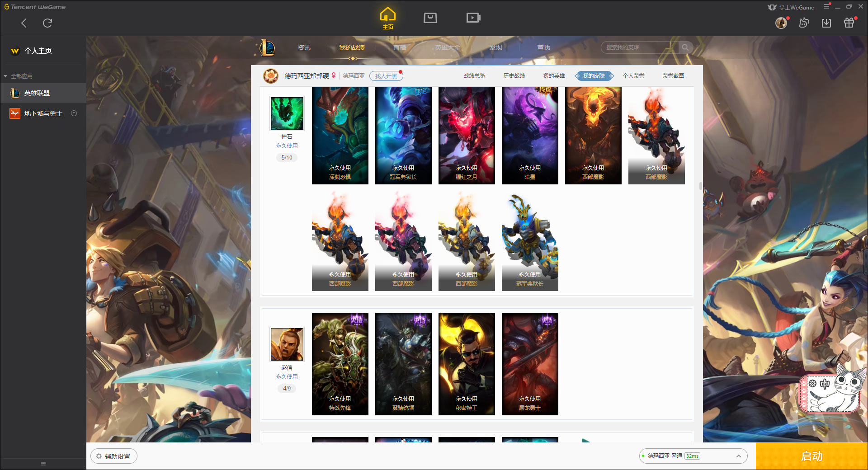Click the 锤石 champion portrait
Viewport: 868px width, 470px height.
tap(287, 113)
